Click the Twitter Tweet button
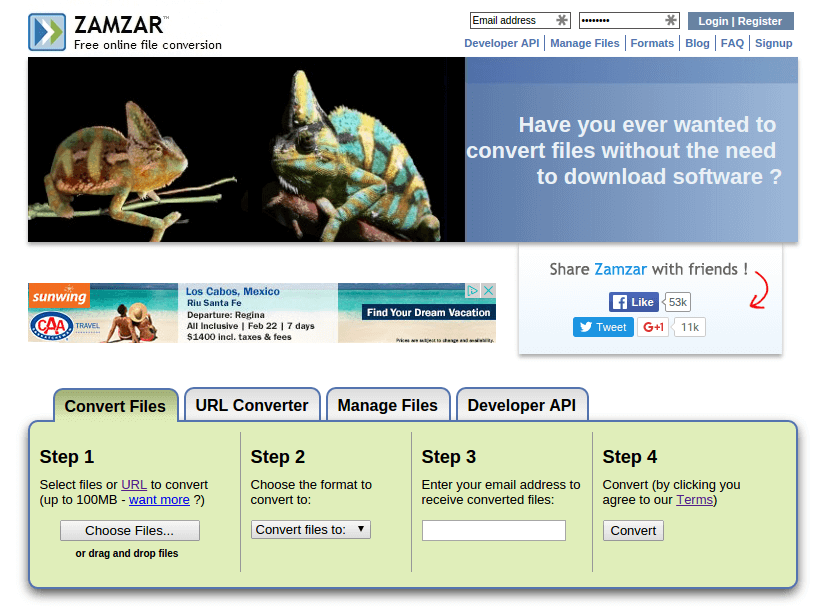Image resolution: width=824 pixels, height=616 pixels. click(602, 327)
